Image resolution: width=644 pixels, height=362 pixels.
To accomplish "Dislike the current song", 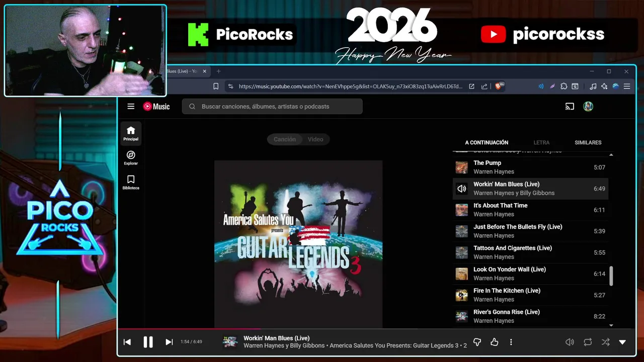I will [477, 342].
